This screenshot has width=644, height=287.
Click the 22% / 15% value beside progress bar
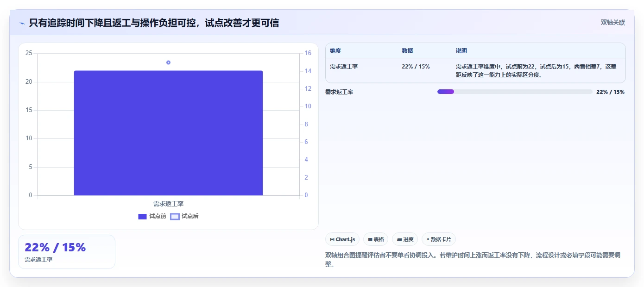pos(610,92)
